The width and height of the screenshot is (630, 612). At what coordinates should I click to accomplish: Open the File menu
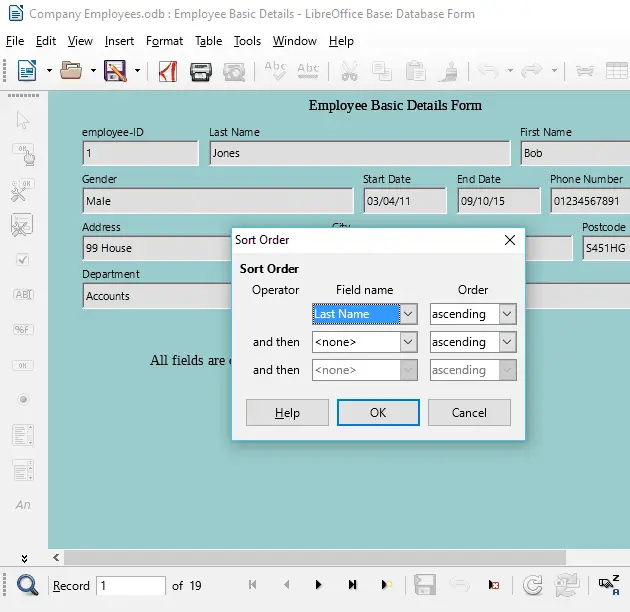point(15,41)
